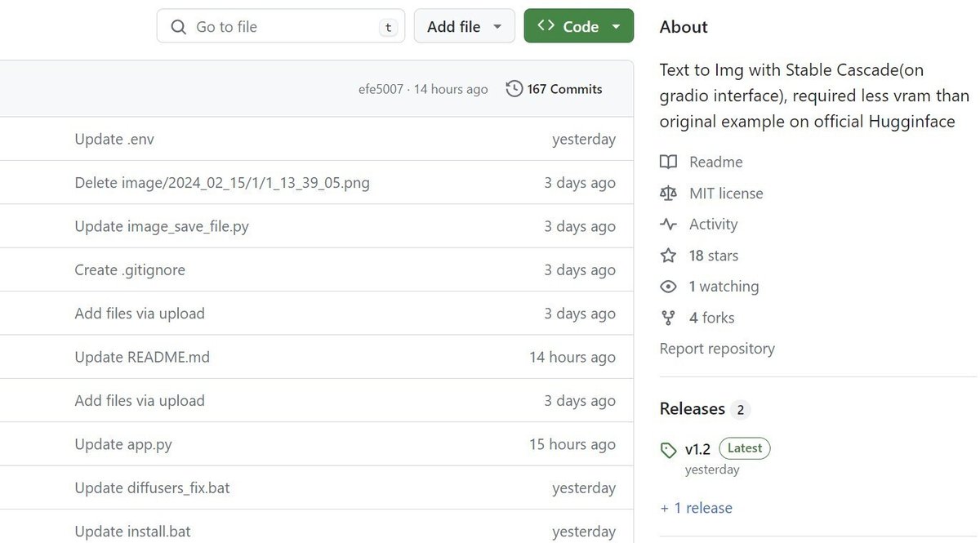Image resolution: width=980 pixels, height=543 pixels.
Task: Click the eye icon beside 1 watching
Action: pos(669,287)
